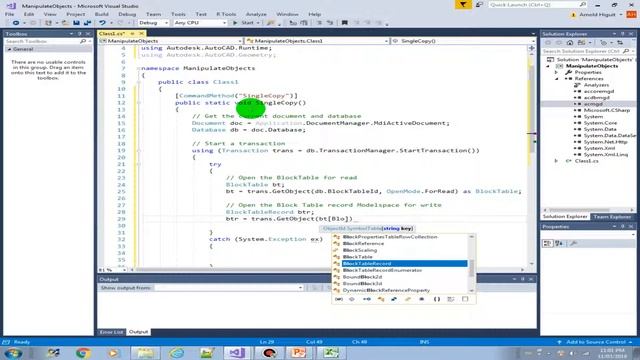Viewport: 640px width, 360px height.
Task: Click the Open File toolbar icon
Action: (65, 23)
